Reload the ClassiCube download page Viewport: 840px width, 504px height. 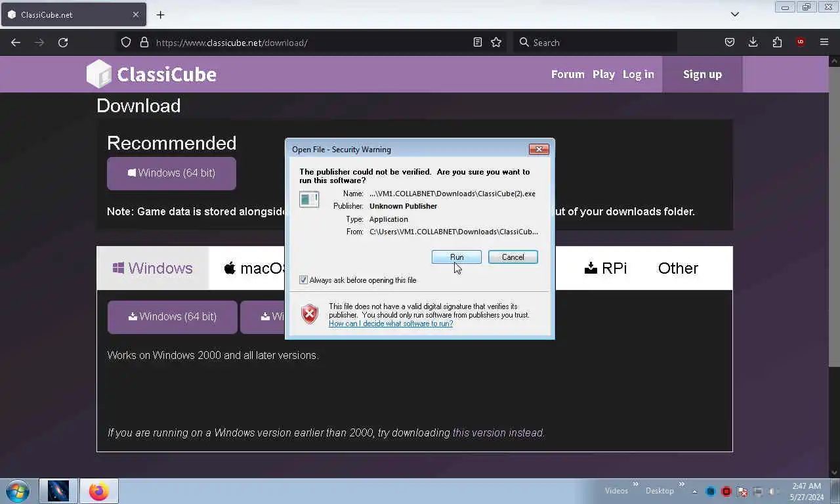tap(63, 42)
